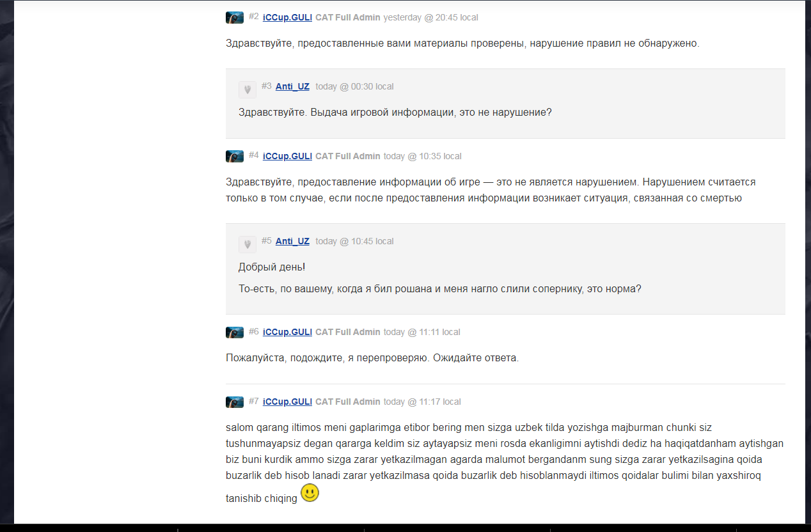Image resolution: width=811 pixels, height=532 pixels.
Task: Click the #3 post number anchor
Action: [x=266, y=86]
